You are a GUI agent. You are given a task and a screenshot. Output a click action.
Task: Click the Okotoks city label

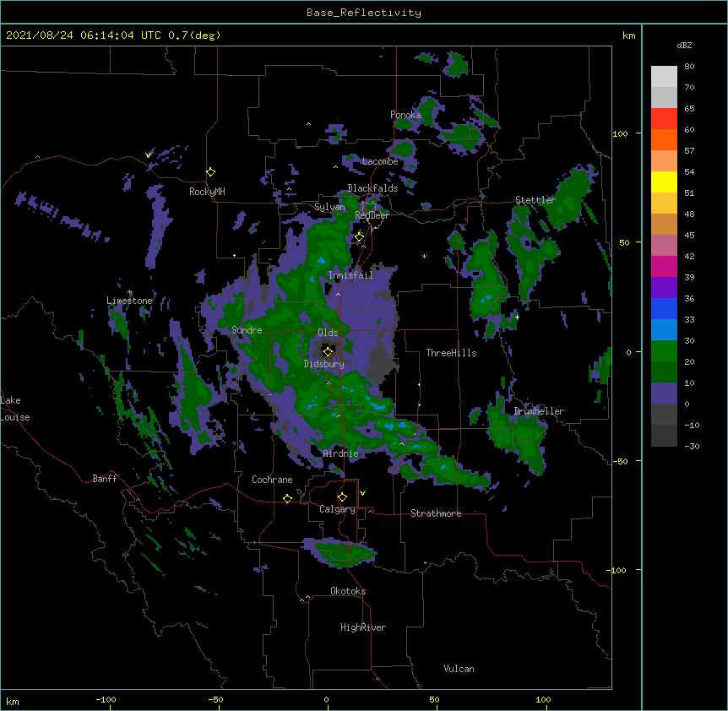[348, 591]
